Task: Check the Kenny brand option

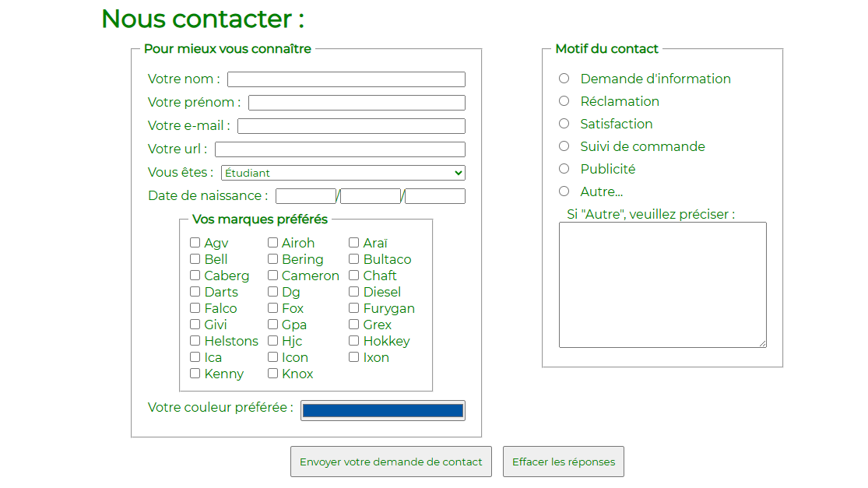Action: [195, 374]
